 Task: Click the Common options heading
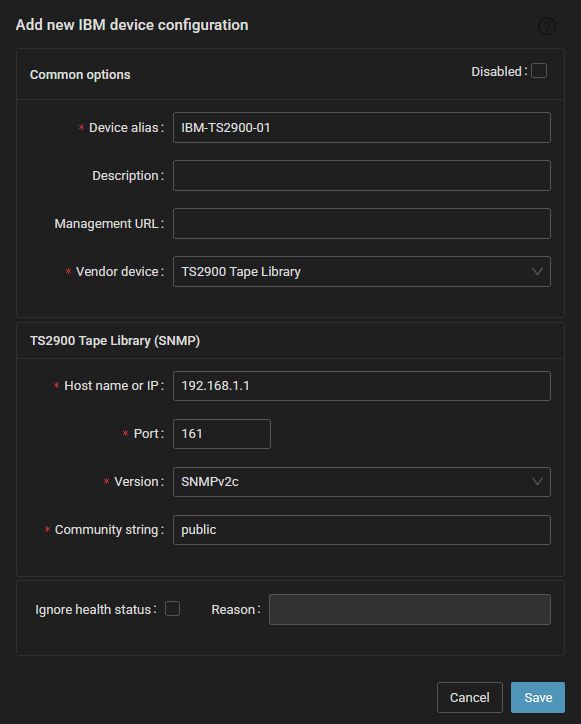pyautogui.click(x=80, y=75)
